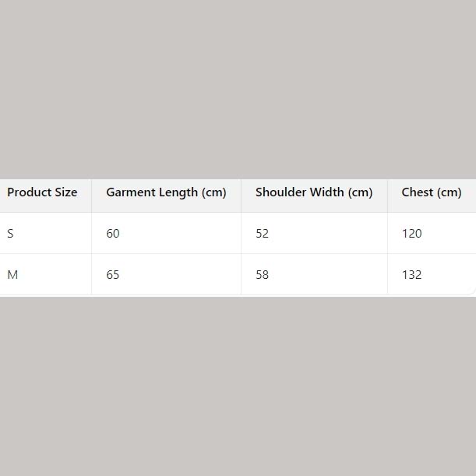Select the Chest (cm) column header
The image size is (476, 476).
431,192
